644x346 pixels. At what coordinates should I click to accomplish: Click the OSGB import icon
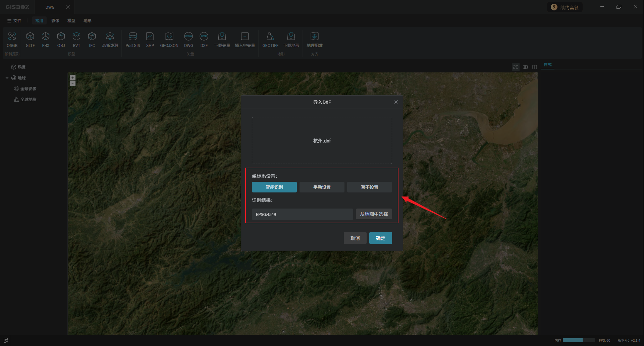pyautogui.click(x=12, y=37)
